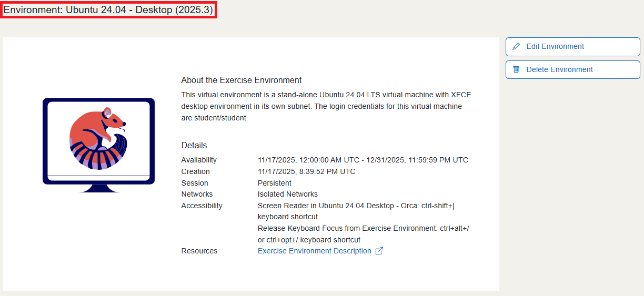Click the Networks label
The height and width of the screenshot is (296, 644).
(x=197, y=194)
